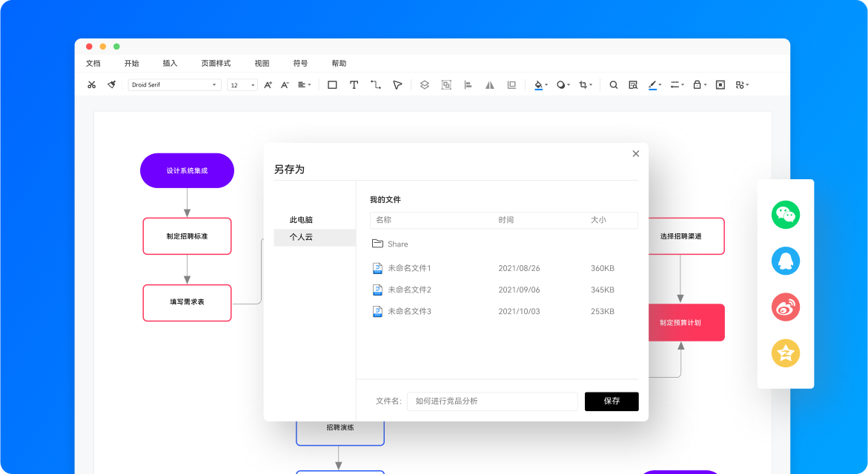Click the file name 未命名文件2
The image size is (868, 474).
point(409,290)
